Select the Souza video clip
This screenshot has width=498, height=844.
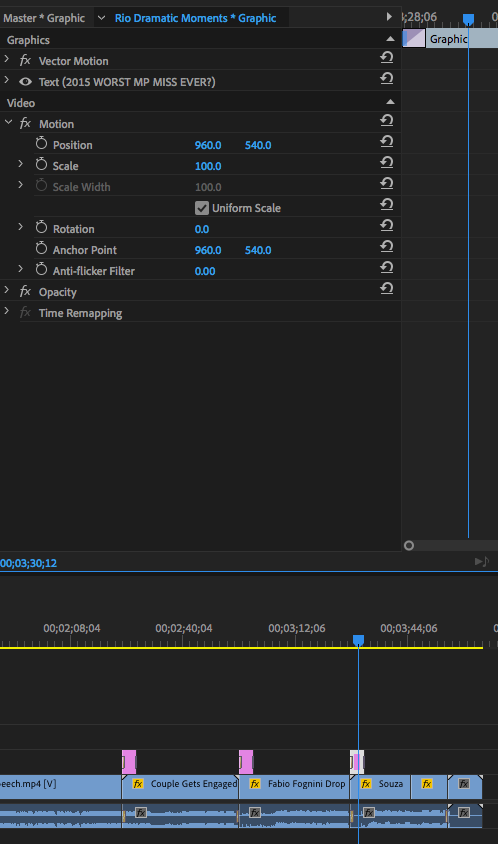[381, 787]
